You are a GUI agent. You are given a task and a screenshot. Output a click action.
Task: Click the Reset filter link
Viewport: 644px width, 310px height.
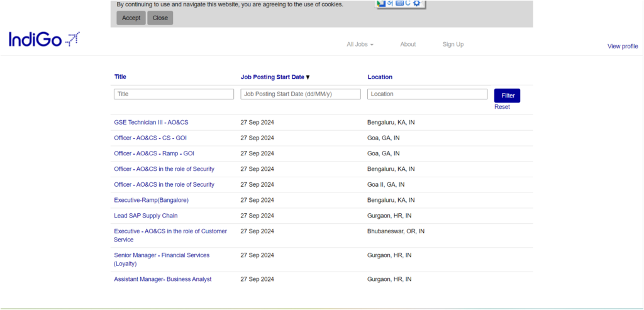pyautogui.click(x=502, y=107)
